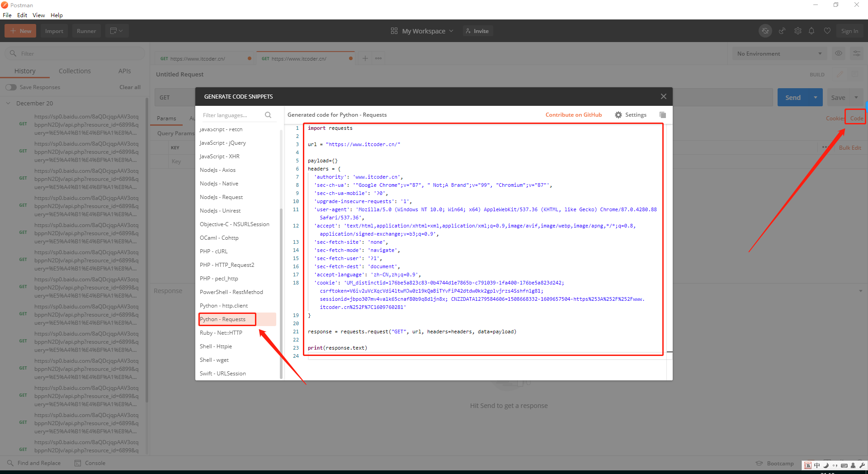Open Postman settings gear in header
This screenshot has width=868, height=474.
(798, 31)
